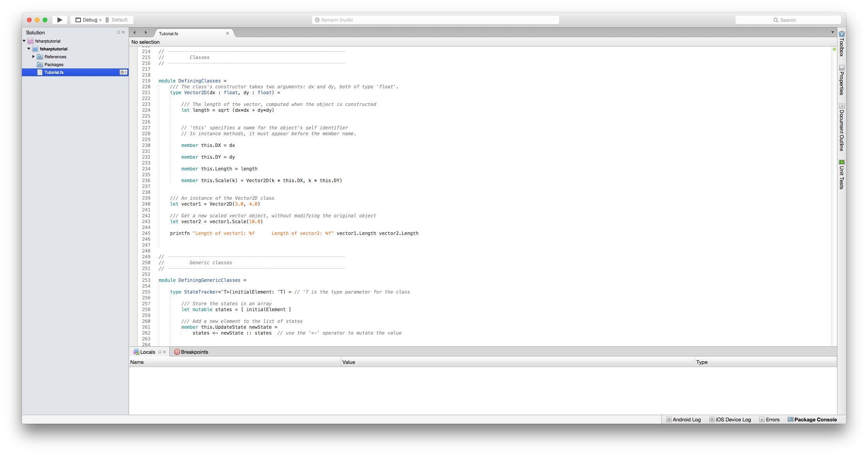Select the Tutorial.fs file icon in Solution tree

40,72
